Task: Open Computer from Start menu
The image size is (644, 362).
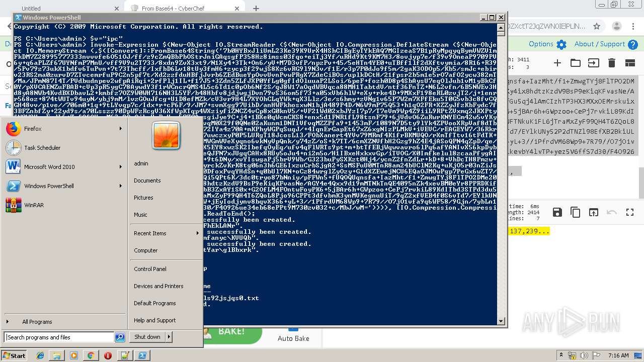Action: [146, 250]
